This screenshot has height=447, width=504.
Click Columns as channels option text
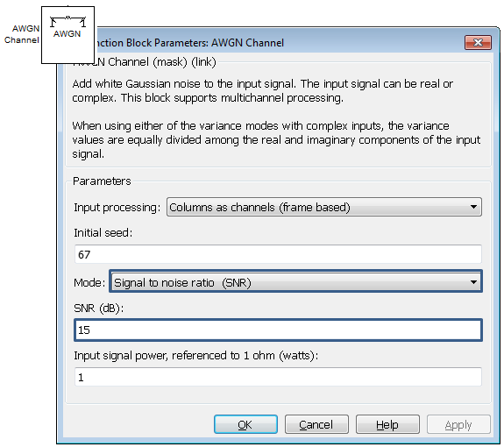[259, 208]
